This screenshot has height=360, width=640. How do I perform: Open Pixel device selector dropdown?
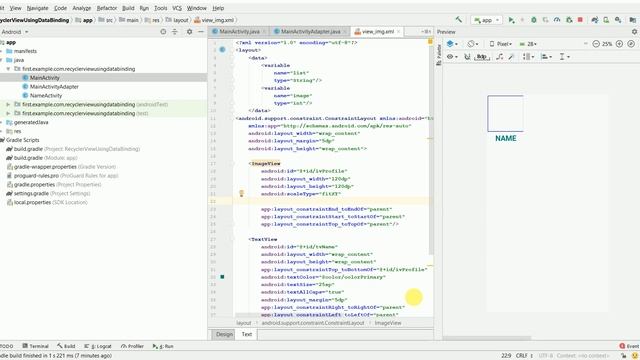tap(500, 44)
